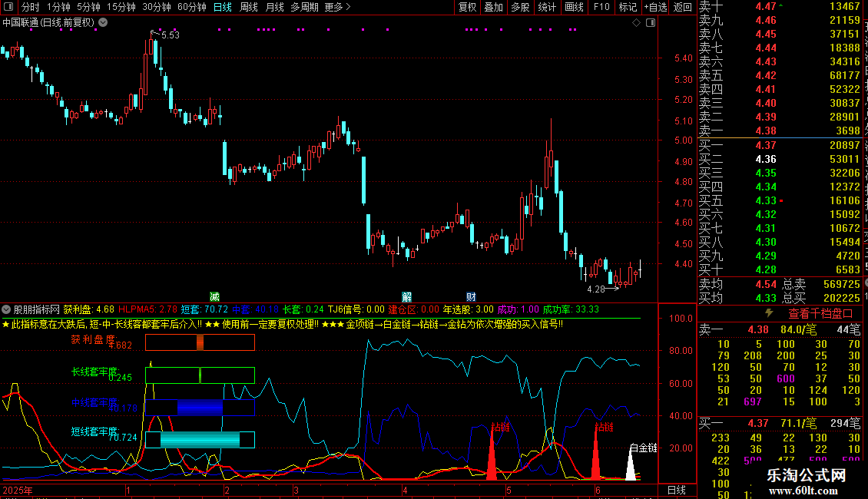Select 买十 bid row at 4.28
Image resolution: width=868 pixels, height=499 pixels.
(780, 269)
